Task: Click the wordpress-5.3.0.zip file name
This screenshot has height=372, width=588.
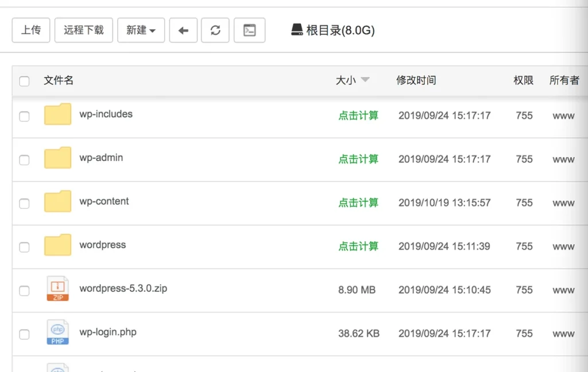Action: click(x=123, y=288)
